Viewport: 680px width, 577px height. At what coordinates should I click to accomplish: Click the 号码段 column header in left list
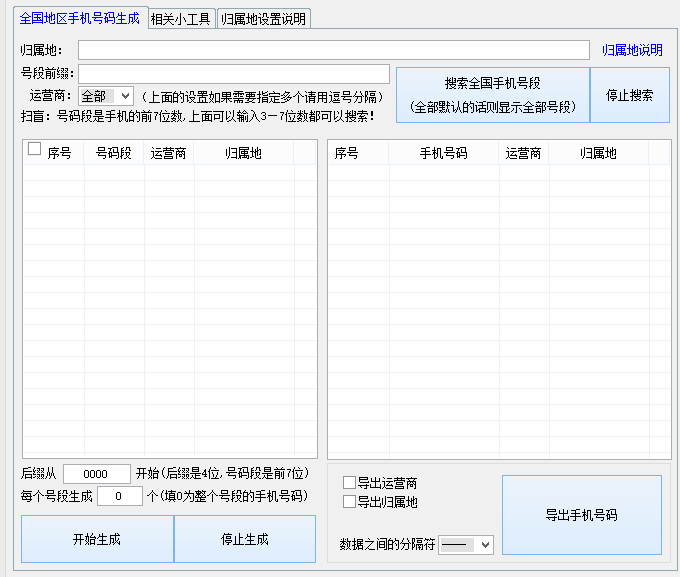[113, 153]
